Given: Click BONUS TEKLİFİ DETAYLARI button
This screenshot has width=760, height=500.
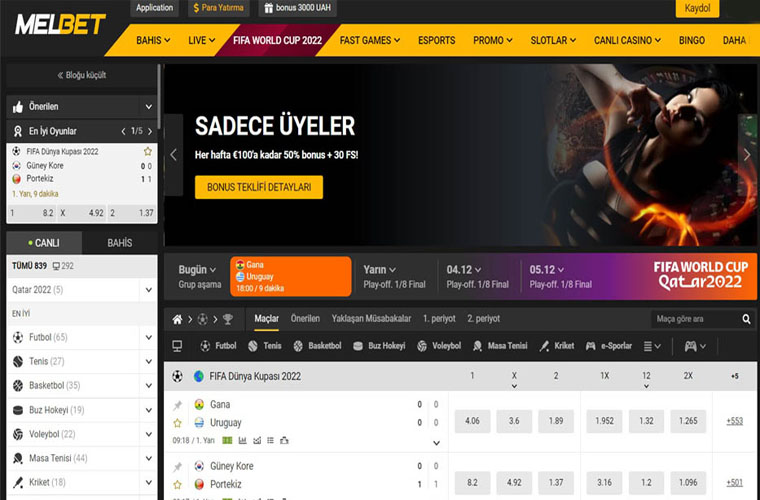Looking at the screenshot, I should click(259, 187).
